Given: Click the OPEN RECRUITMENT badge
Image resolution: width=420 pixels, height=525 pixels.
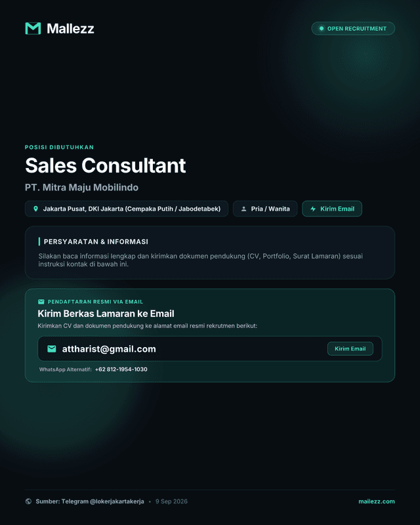Looking at the screenshot, I should [x=353, y=28].
